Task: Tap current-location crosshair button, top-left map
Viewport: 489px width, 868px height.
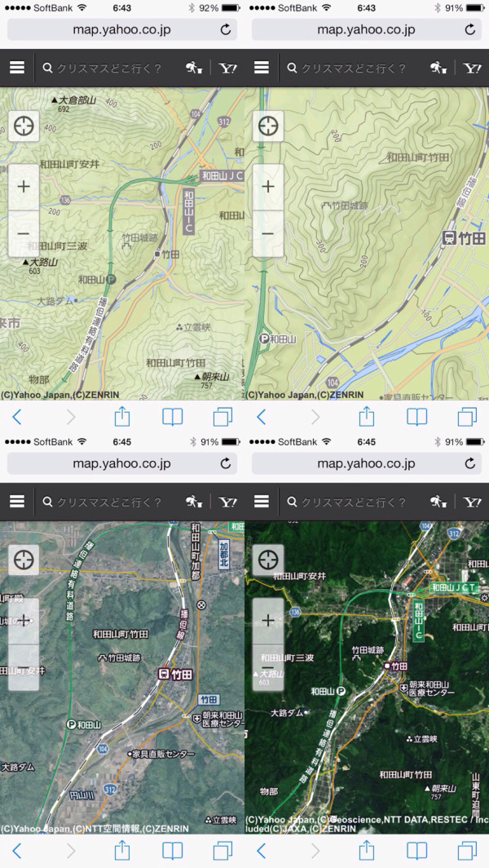Action: [x=24, y=126]
